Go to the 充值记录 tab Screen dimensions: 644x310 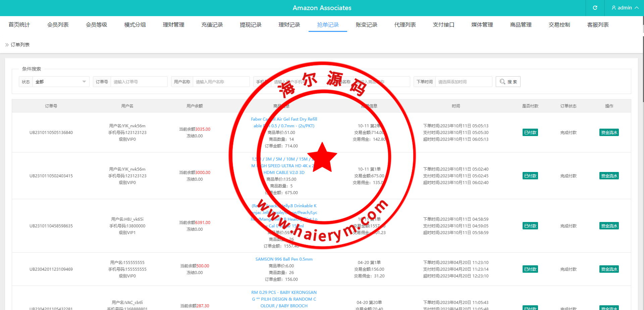(x=212, y=25)
